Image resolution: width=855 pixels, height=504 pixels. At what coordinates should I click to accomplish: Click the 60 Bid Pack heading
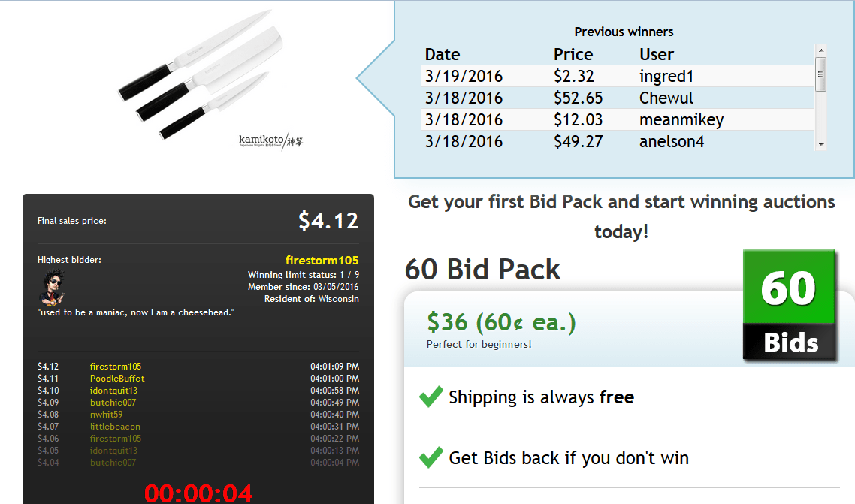pos(482,269)
